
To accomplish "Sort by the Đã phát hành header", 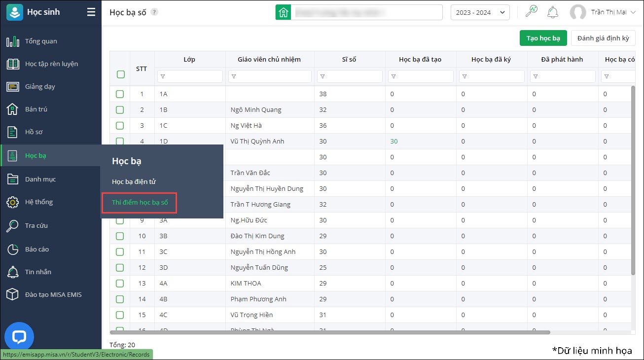I will click(x=562, y=60).
